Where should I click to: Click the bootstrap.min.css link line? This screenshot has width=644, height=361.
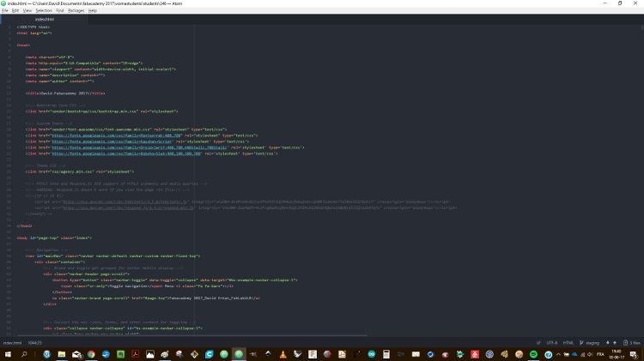(102, 111)
